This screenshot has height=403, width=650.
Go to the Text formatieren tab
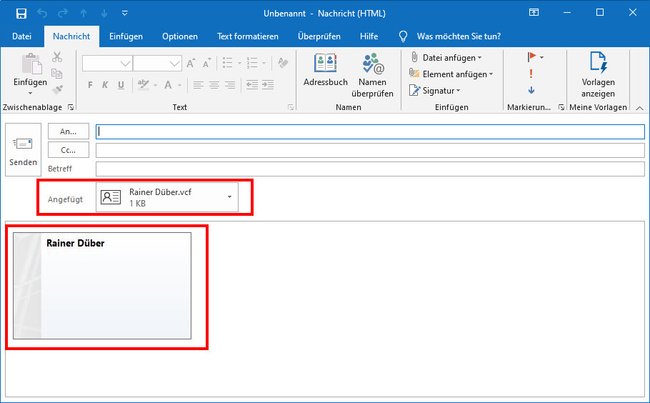(x=247, y=36)
